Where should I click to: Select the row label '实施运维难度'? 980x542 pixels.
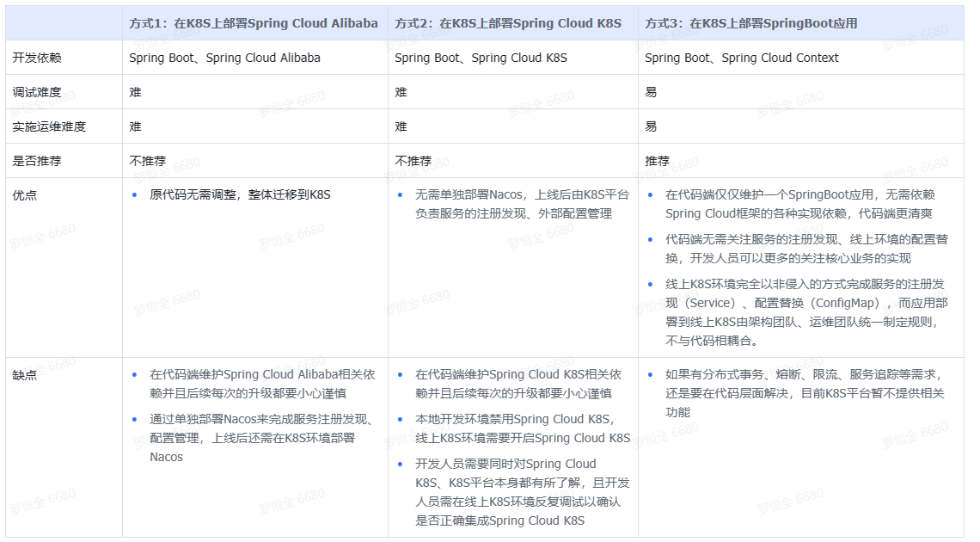49,127
